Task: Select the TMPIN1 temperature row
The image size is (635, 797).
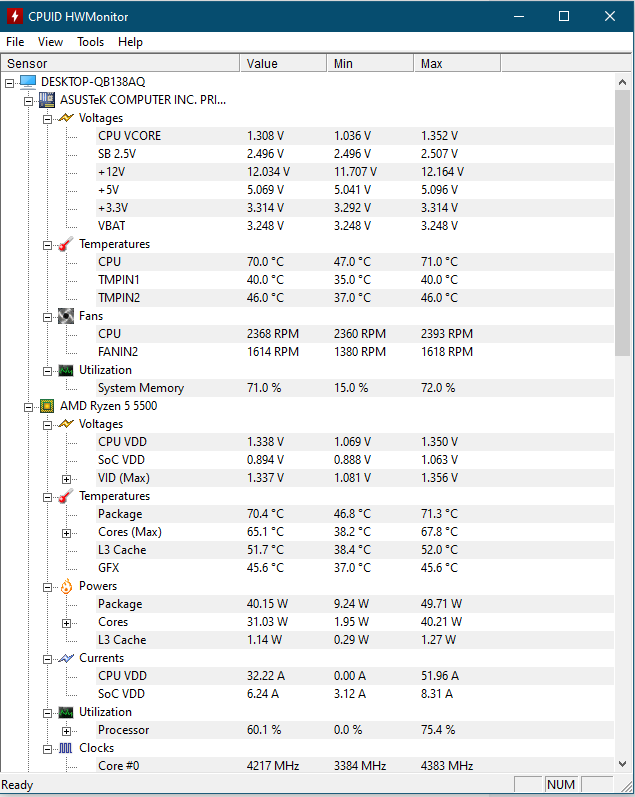Action: 355,280
